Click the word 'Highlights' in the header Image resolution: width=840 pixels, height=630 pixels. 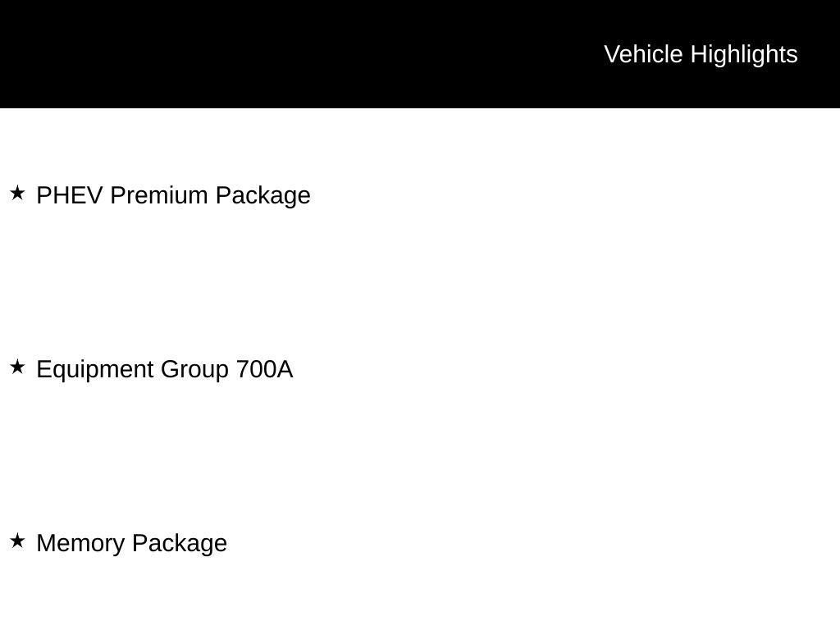click(x=744, y=54)
